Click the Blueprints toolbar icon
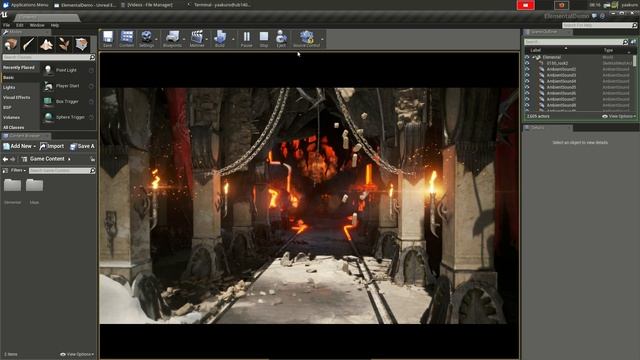This screenshot has height=360, width=640. (172, 37)
